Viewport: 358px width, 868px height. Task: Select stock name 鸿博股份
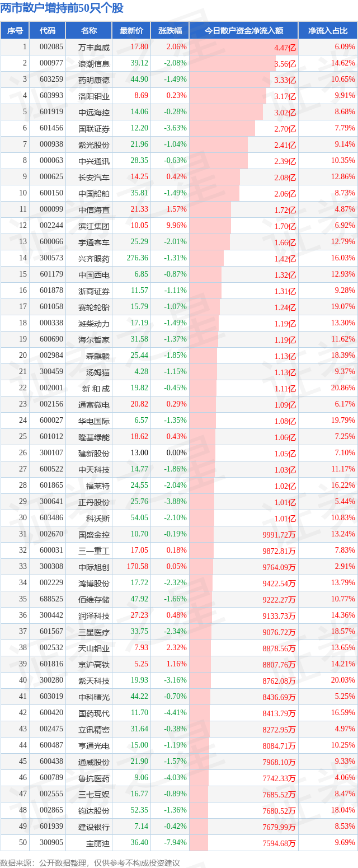94,583
